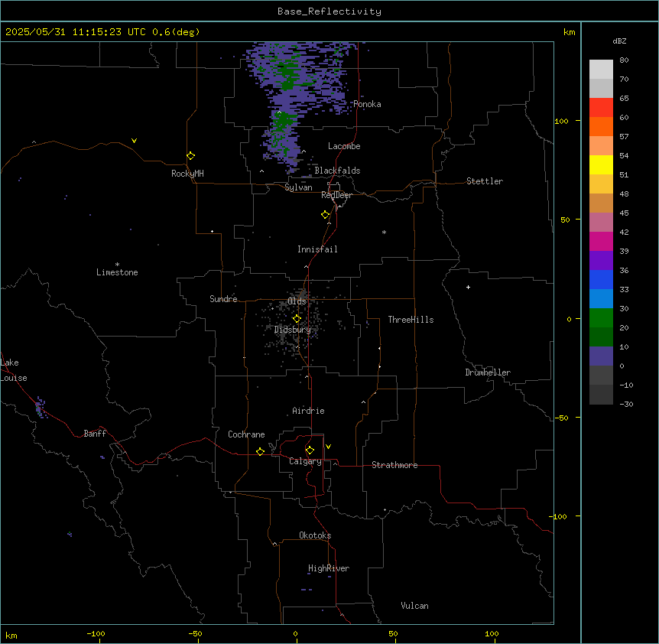The height and width of the screenshot is (644, 659).
Task: Click the -100 tick on the horizontal axis
Action: pos(96,633)
